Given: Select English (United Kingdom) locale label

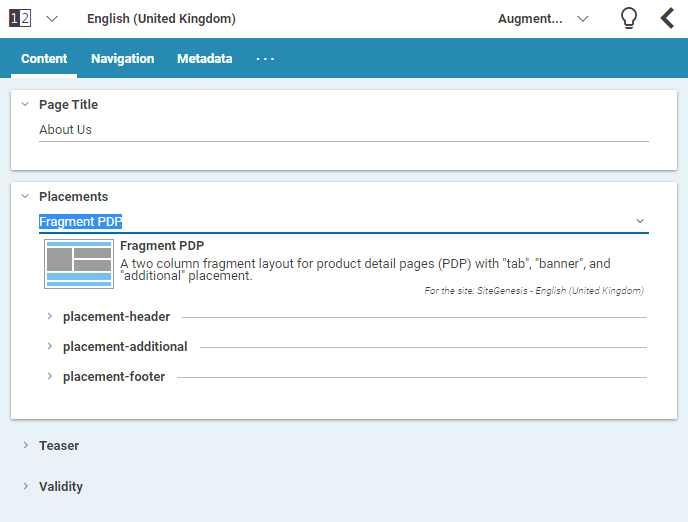Looking at the screenshot, I should (x=161, y=19).
